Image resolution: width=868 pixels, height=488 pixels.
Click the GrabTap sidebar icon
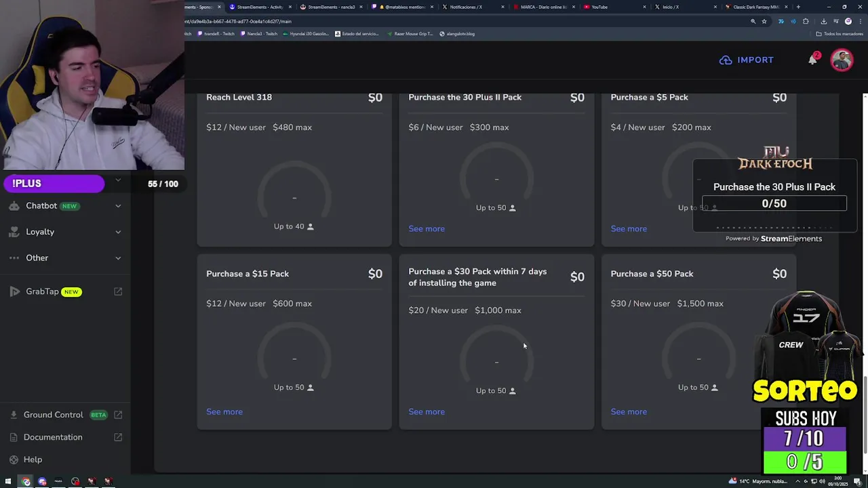pos(14,291)
